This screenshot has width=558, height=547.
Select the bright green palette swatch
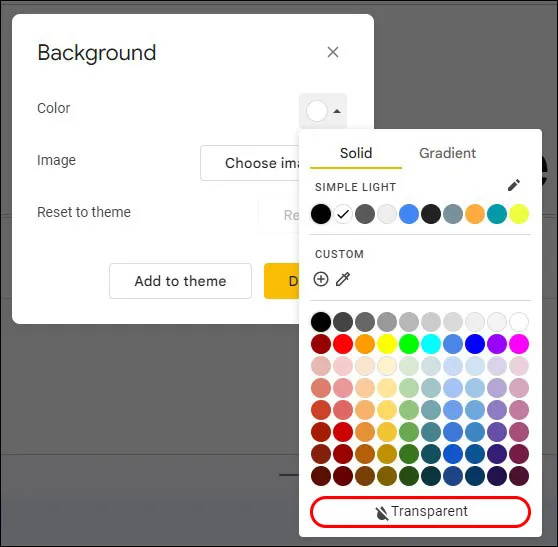(409, 344)
